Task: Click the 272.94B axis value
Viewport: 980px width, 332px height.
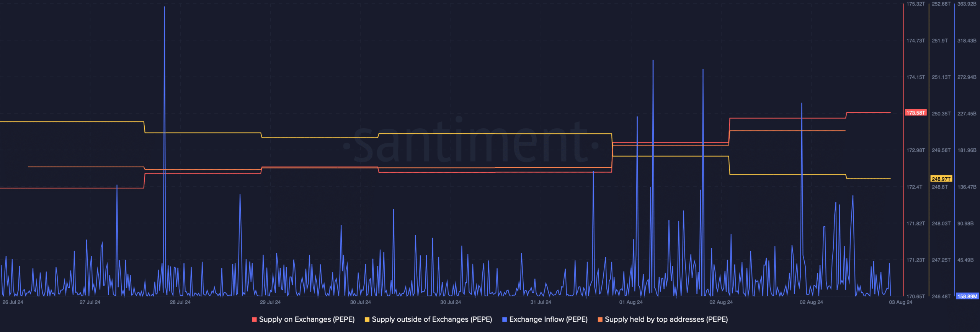Action: [x=967, y=77]
